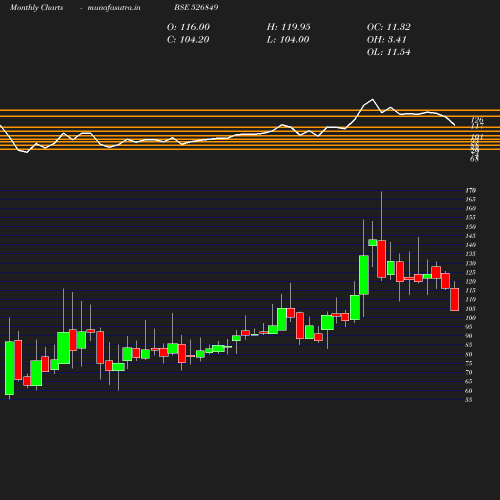Screen dimensions: 500x500
Task: Click the 150 price axis label
Action: click(470, 227)
